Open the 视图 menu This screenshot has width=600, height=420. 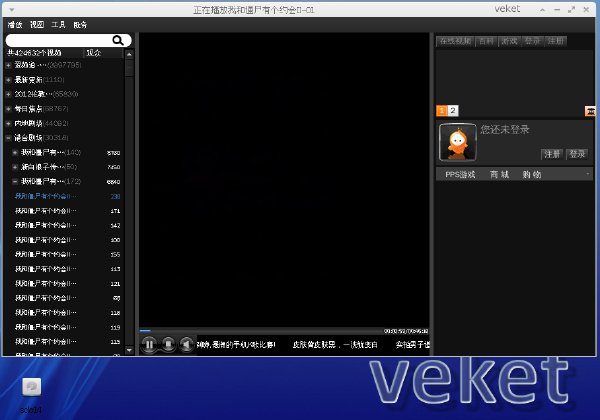click(x=37, y=25)
